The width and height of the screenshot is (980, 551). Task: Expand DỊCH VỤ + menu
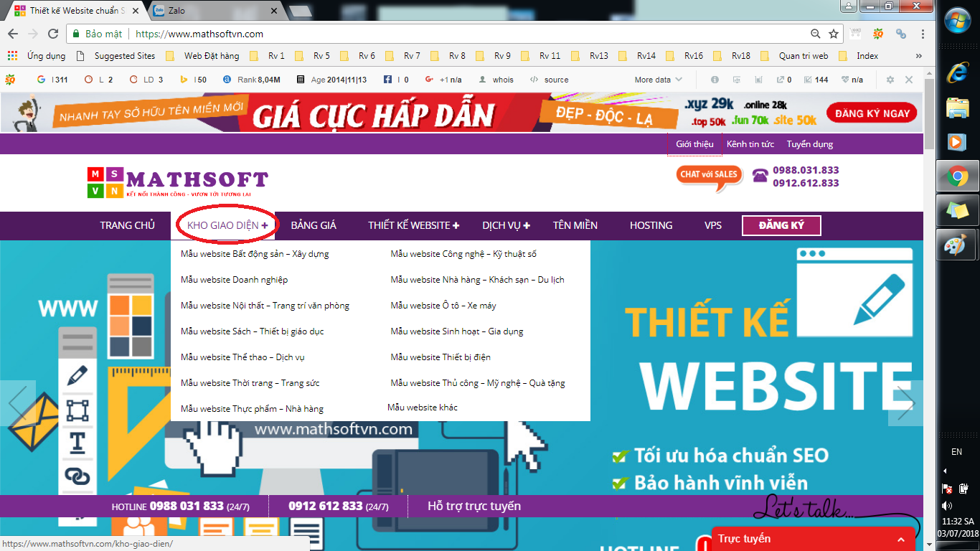click(x=507, y=225)
